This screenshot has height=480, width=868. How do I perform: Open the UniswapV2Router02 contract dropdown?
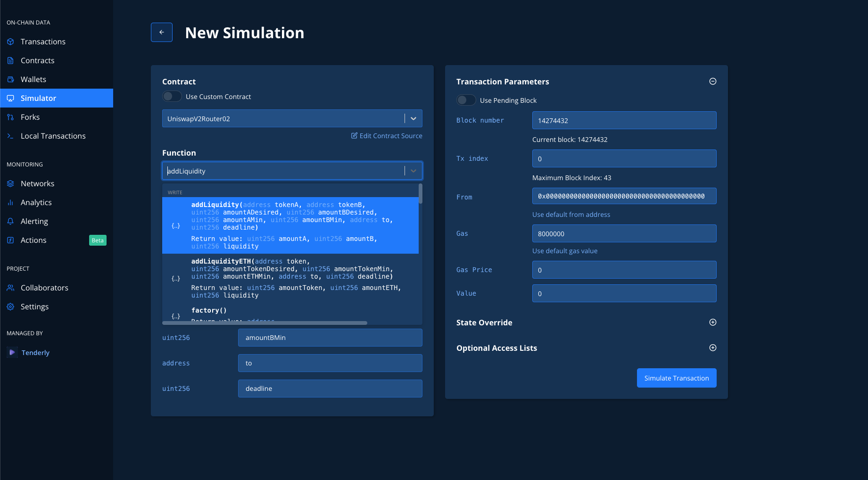(x=292, y=118)
